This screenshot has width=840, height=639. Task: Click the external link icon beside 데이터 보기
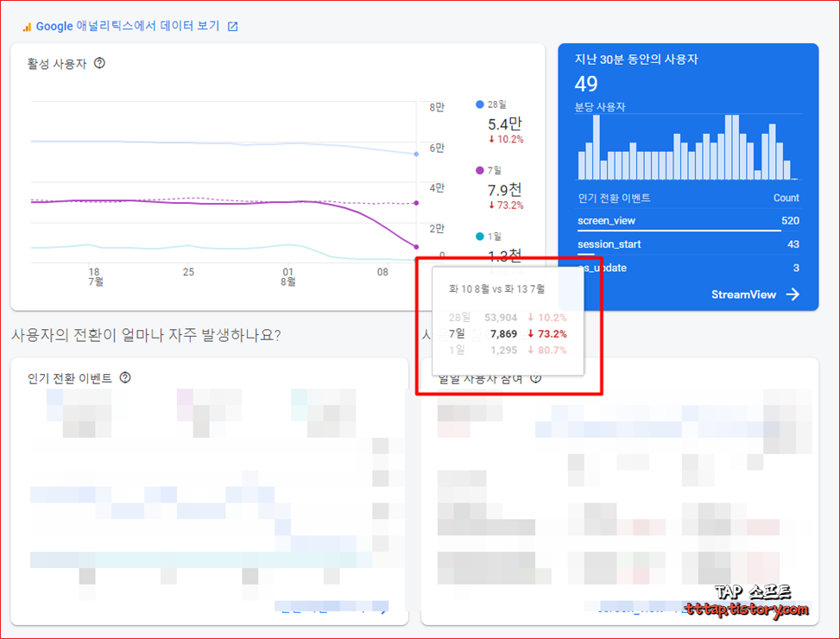click(232, 27)
